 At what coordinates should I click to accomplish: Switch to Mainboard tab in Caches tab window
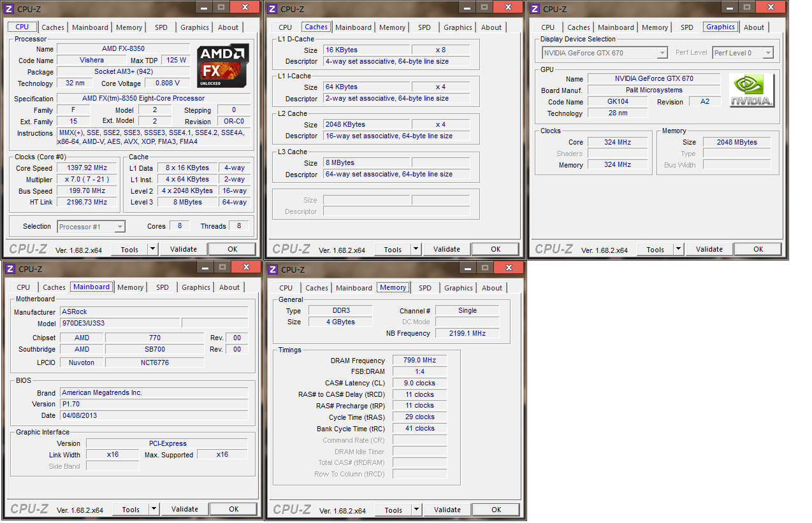(353, 27)
